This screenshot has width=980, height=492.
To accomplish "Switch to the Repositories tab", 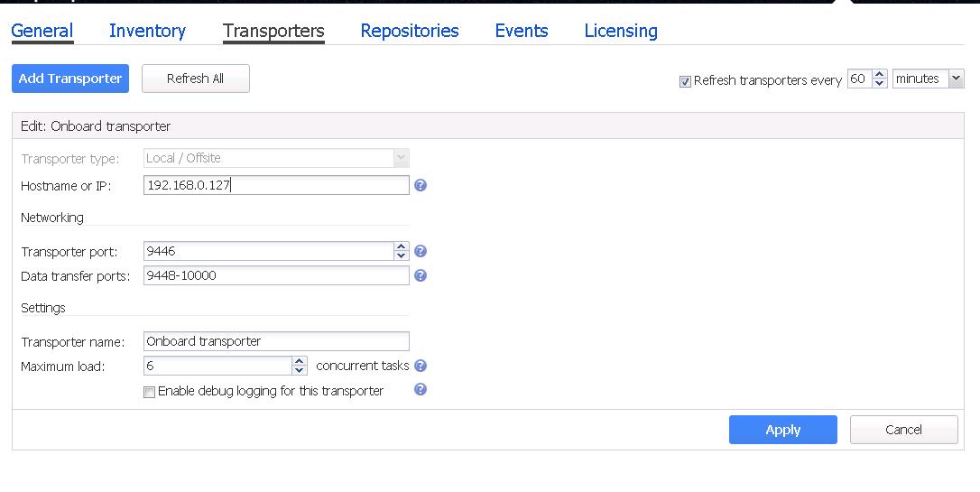I will pyautogui.click(x=410, y=31).
